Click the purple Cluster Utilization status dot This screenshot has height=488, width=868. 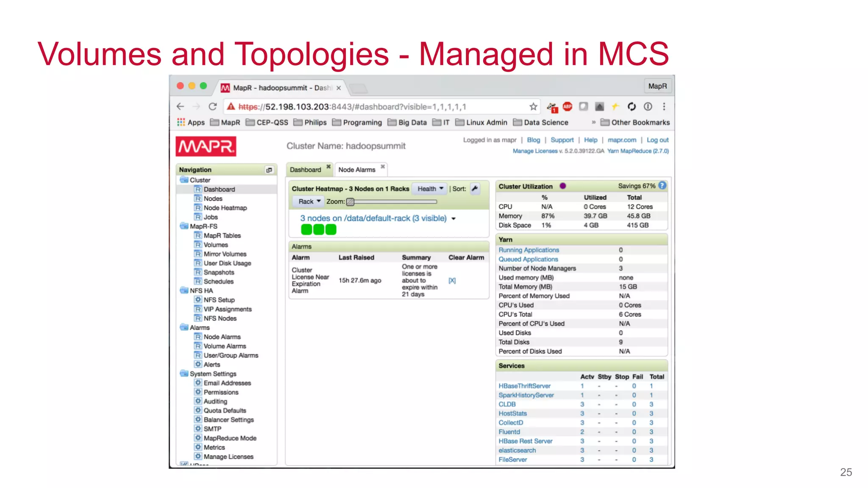(563, 186)
